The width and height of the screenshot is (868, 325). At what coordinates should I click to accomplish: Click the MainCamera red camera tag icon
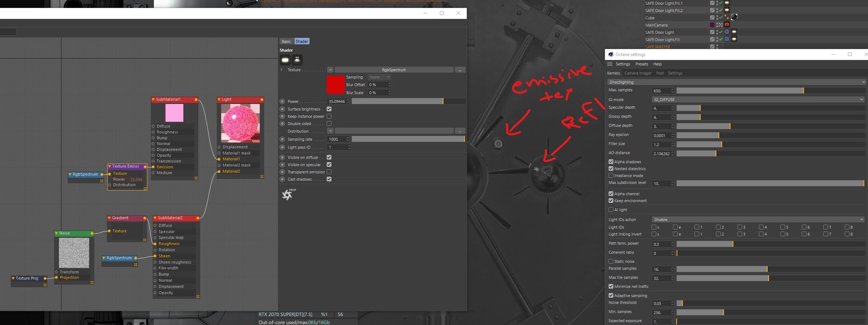(x=727, y=25)
